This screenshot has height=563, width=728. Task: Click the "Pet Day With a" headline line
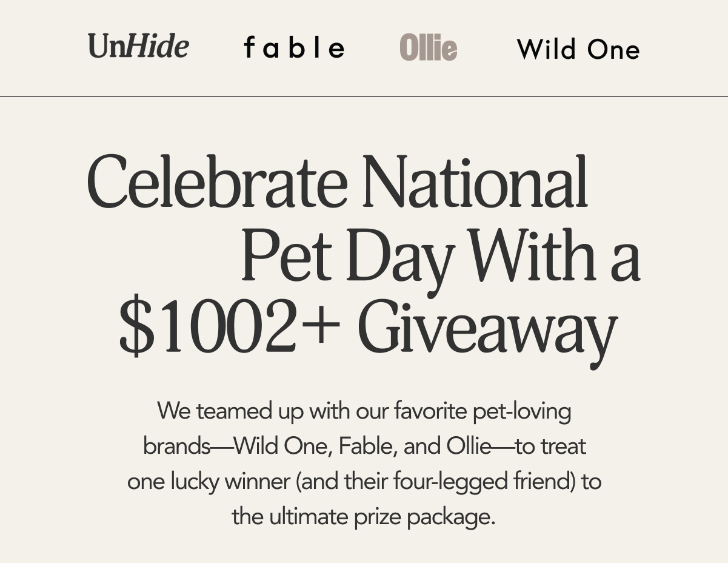(x=440, y=255)
